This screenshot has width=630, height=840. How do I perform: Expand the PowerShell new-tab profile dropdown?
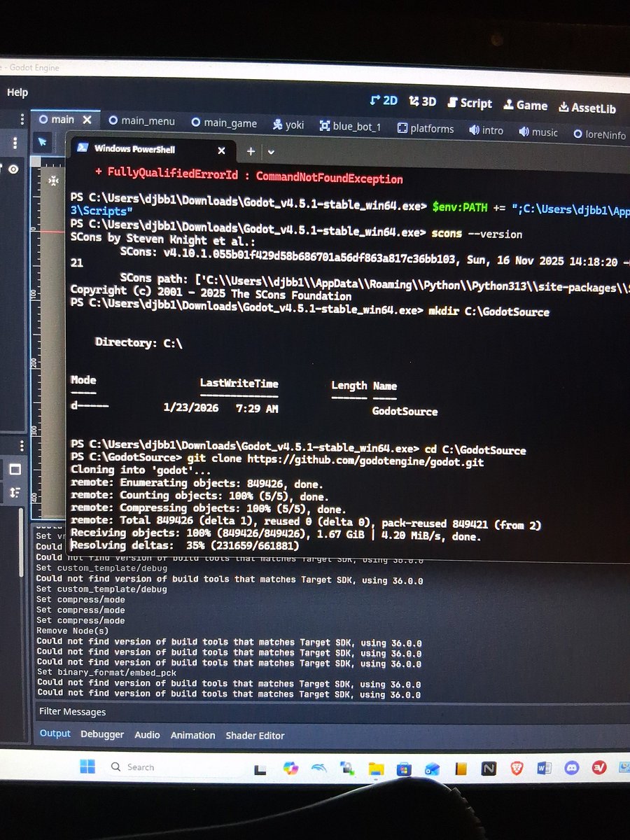271,152
